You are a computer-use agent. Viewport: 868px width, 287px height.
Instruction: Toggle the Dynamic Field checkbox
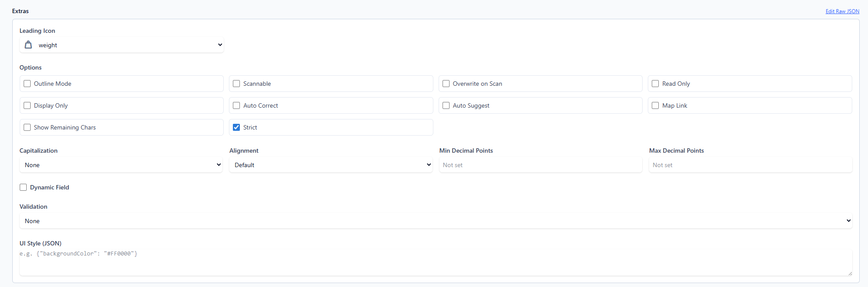(x=23, y=187)
